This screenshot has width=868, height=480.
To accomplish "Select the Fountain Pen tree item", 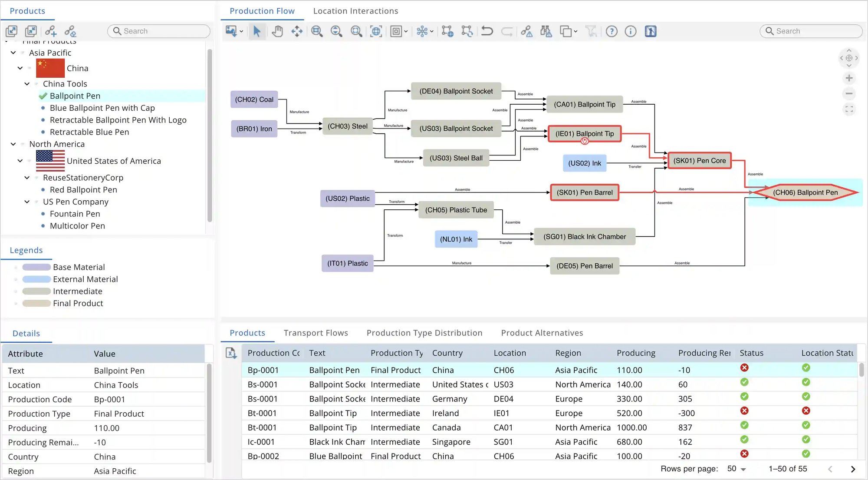I will click(x=75, y=214).
